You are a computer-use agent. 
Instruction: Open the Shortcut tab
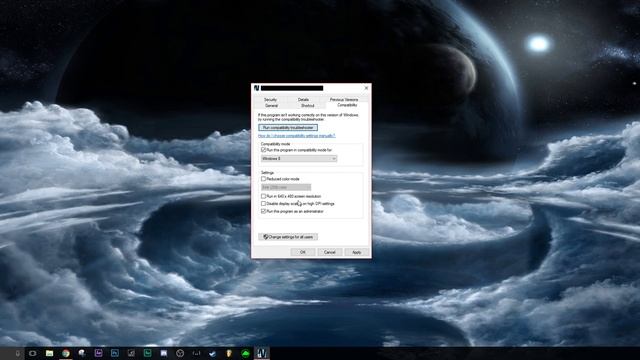click(307, 106)
